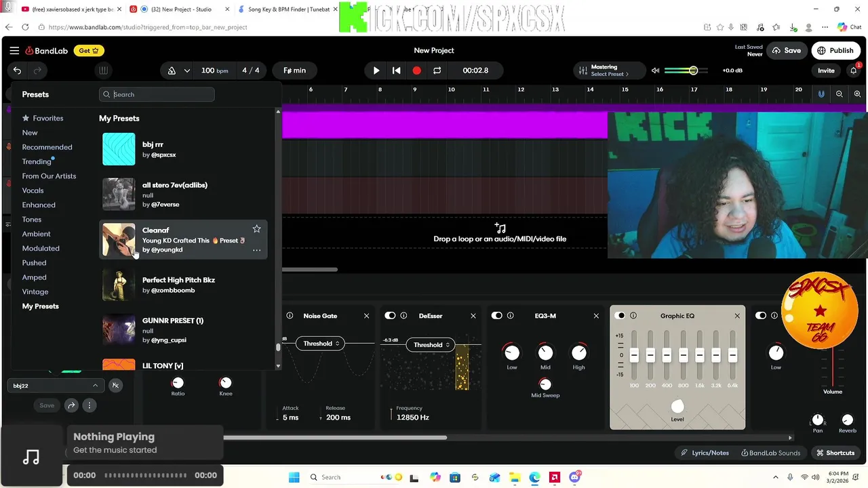The image size is (868, 488).
Task: Focus the presets Search field
Action: pyautogui.click(x=157, y=94)
